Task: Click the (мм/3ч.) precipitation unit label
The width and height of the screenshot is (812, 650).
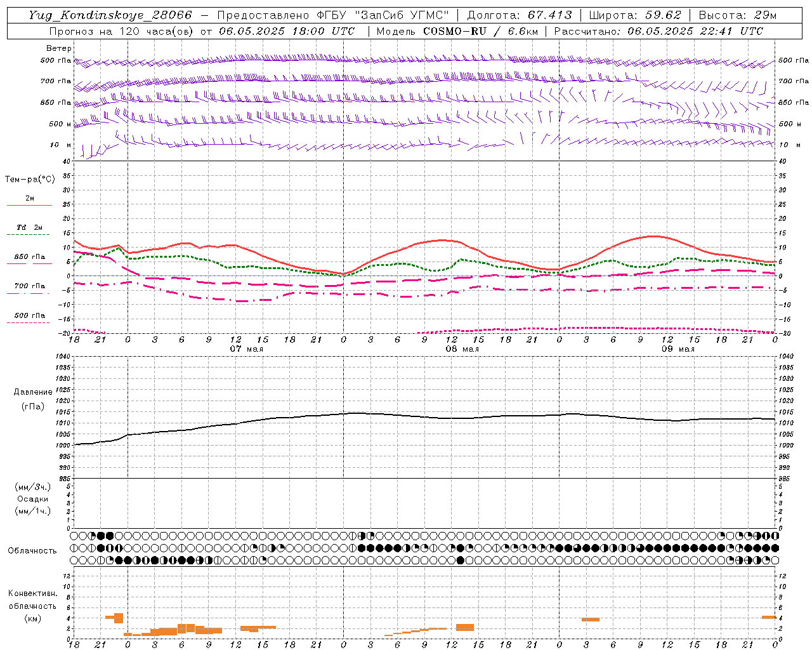Action: (x=33, y=487)
